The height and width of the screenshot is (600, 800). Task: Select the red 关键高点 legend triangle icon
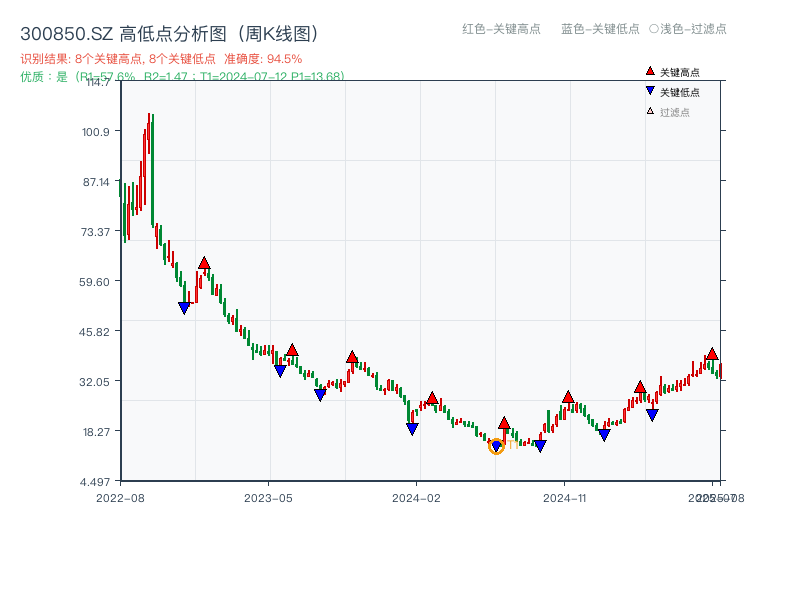click(x=649, y=71)
